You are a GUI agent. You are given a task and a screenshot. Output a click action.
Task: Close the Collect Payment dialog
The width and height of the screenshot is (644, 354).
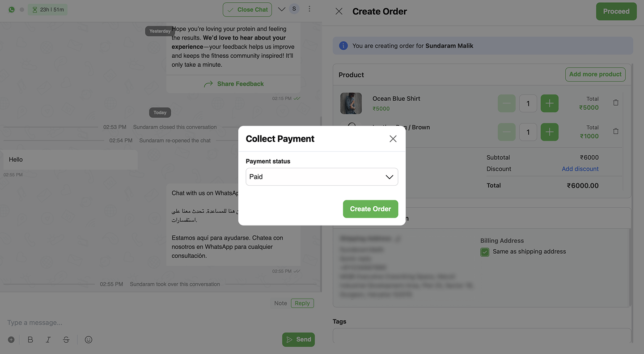[393, 139]
